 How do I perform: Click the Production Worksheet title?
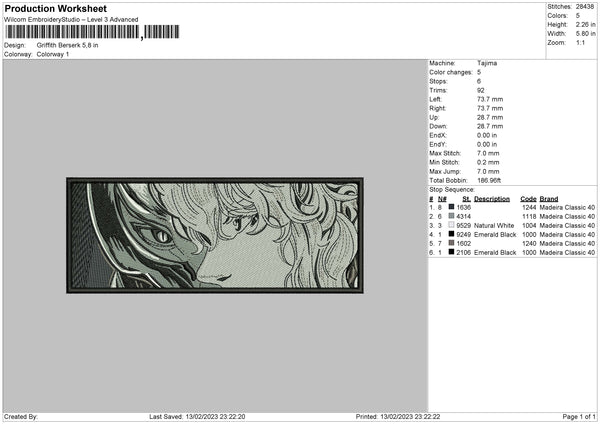(55, 9)
